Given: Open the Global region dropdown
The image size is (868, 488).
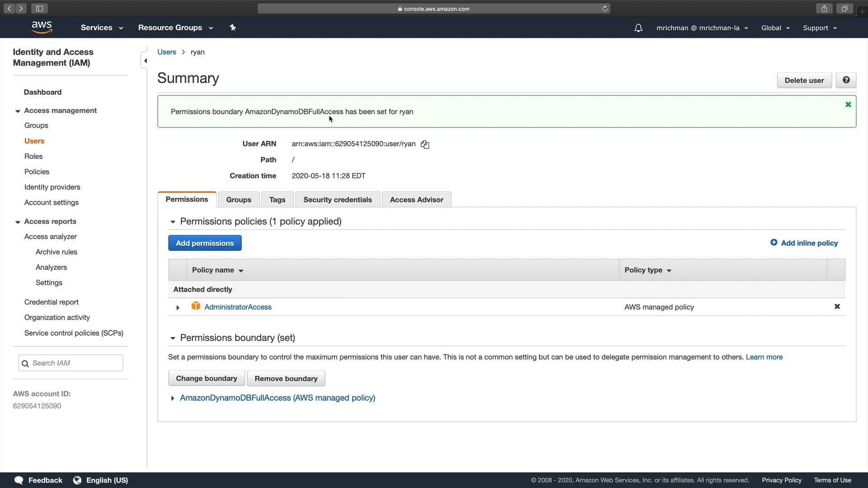Looking at the screenshot, I should [x=775, y=28].
